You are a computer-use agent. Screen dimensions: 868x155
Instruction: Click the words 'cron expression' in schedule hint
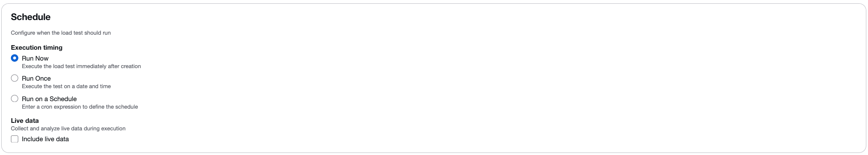pos(62,107)
